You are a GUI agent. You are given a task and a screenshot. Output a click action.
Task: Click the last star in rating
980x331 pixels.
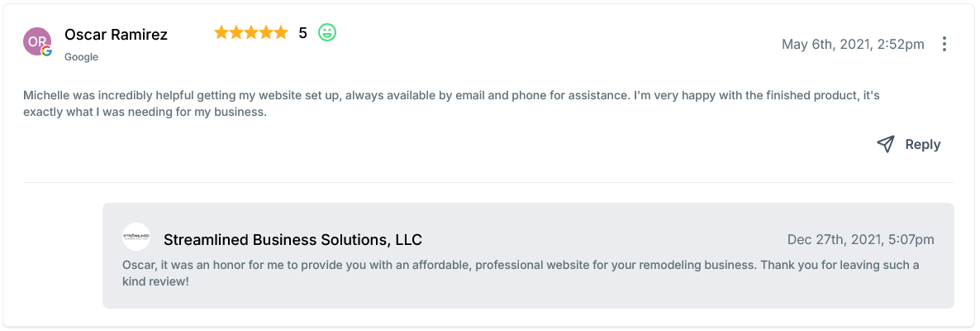pyautogui.click(x=281, y=33)
